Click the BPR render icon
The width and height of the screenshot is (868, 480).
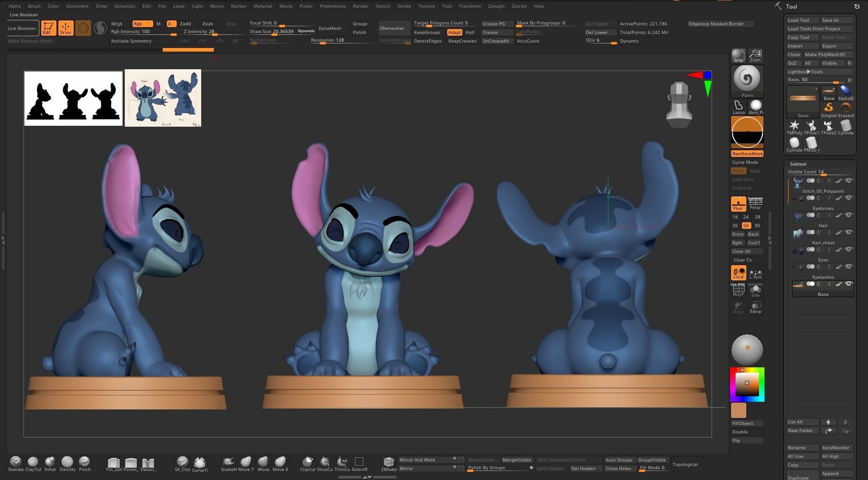(738, 56)
